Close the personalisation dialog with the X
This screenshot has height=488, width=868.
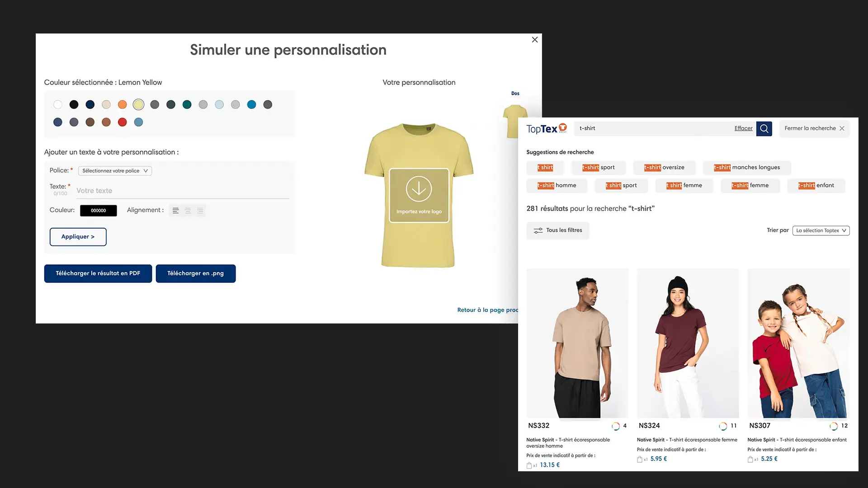535,40
